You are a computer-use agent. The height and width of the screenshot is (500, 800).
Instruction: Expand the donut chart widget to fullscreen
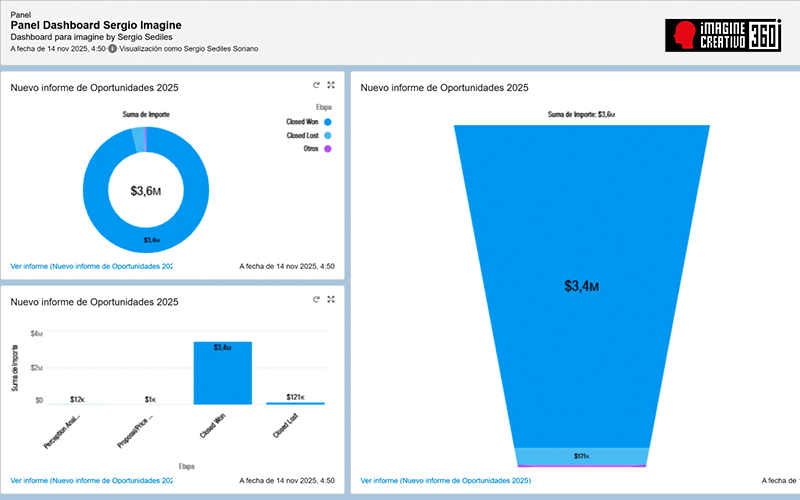(331, 87)
